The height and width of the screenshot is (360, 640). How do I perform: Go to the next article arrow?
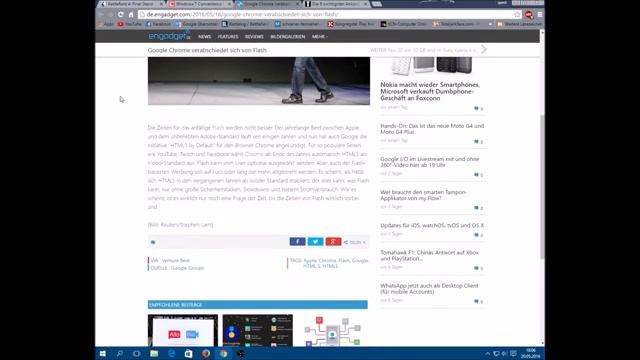coord(484,50)
